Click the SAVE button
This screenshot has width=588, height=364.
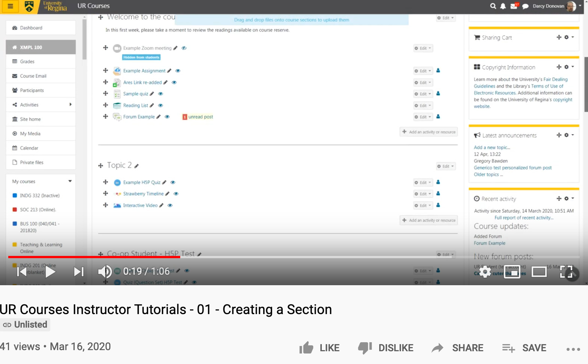coord(524,348)
